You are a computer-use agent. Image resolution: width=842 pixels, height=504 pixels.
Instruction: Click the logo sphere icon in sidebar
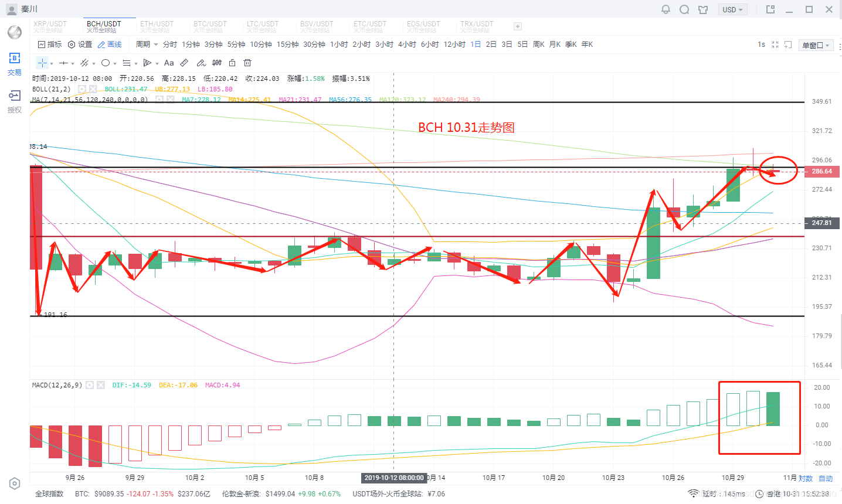[15, 32]
